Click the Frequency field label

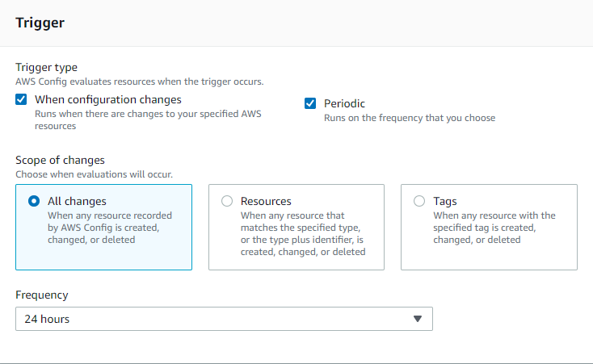click(42, 295)
